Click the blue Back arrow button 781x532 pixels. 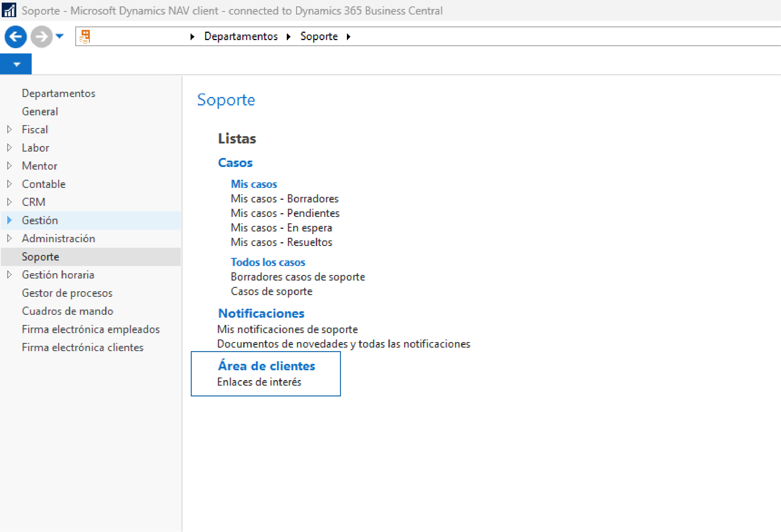tap(15, 37)
